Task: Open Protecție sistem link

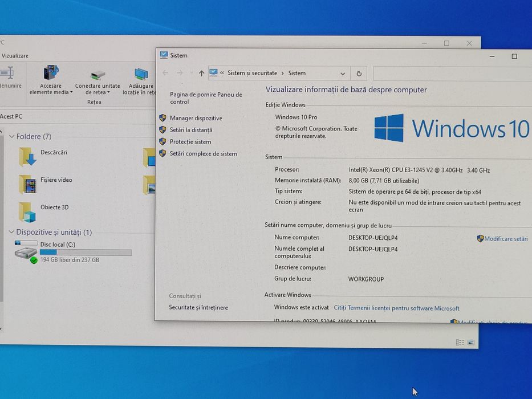Action: pyautogui.click(x=190, y=142)
